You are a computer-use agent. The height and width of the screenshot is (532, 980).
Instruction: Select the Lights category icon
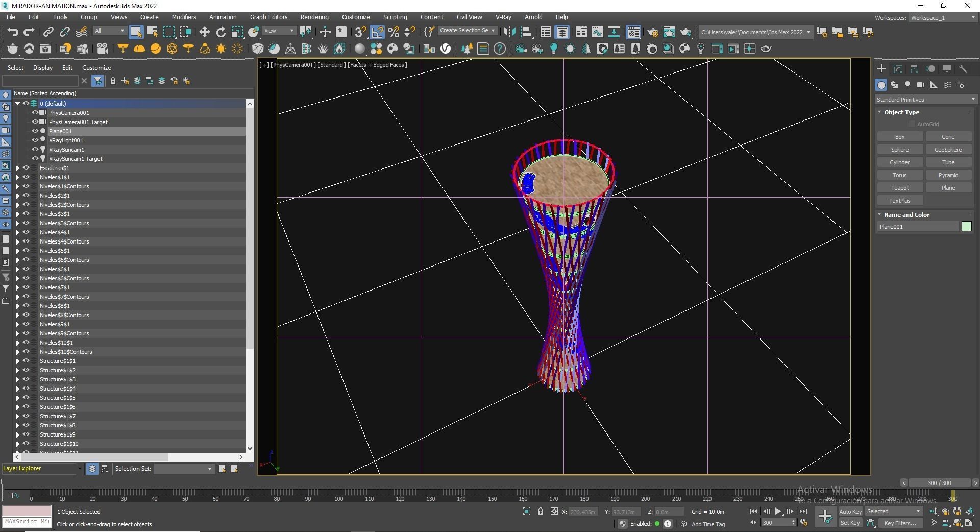pyautogui.click(x=908, y=85)
